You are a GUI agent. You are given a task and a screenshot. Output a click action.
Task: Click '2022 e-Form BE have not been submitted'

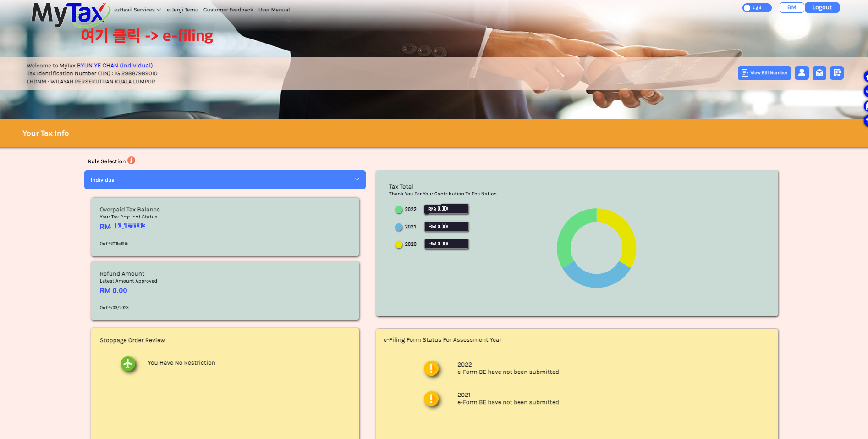(x=508, y=368)
